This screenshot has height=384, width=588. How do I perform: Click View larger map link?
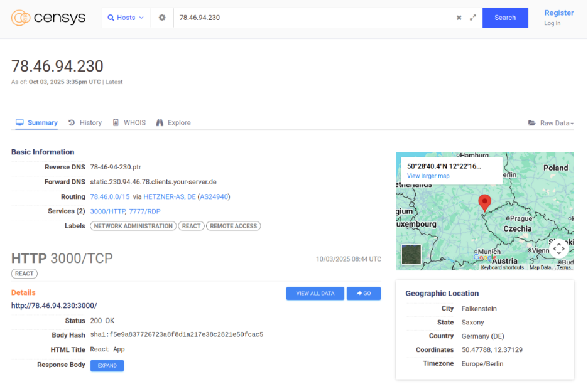point(428,176)
